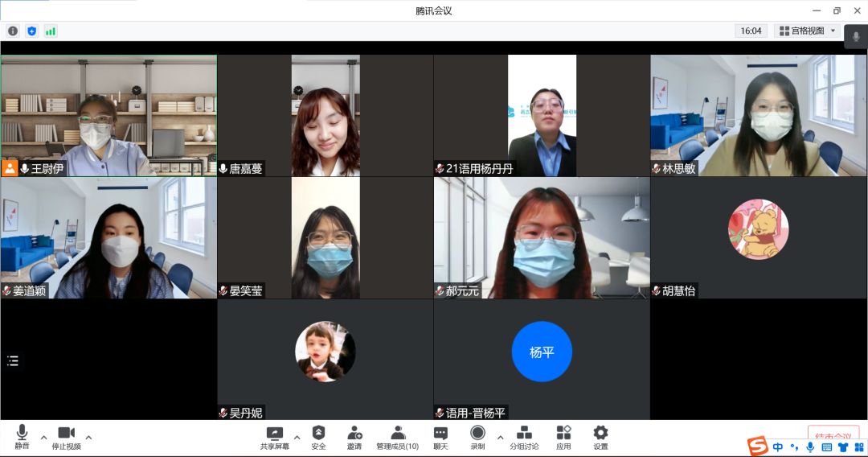
Task: Open the 聊天 chat panel
Action: [x=440, y=436]
